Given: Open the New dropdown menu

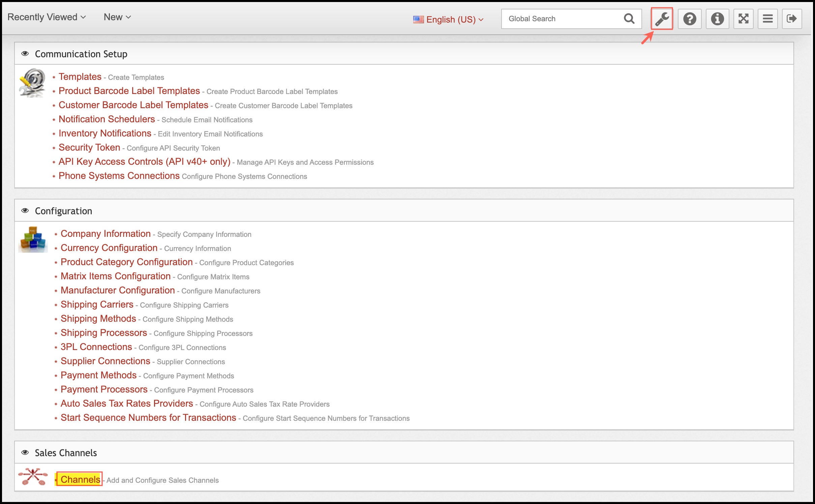Looking at the screenshot, I should [x=117, y=17].
